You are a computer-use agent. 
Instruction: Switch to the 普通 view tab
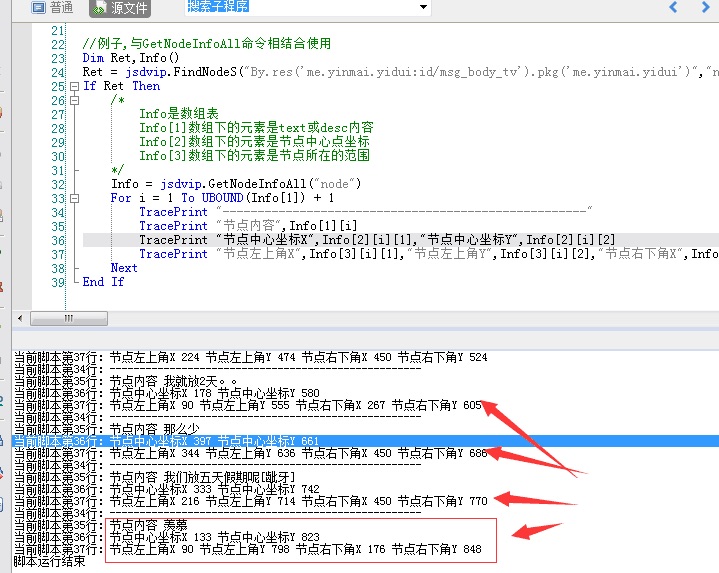[x=52, y=8]
